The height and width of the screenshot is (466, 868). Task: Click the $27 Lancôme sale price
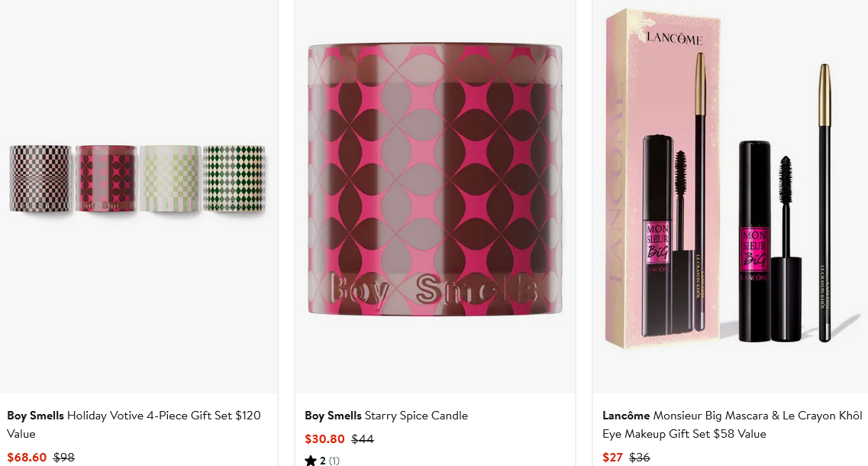pyautogui.click(x=612, y=458)
